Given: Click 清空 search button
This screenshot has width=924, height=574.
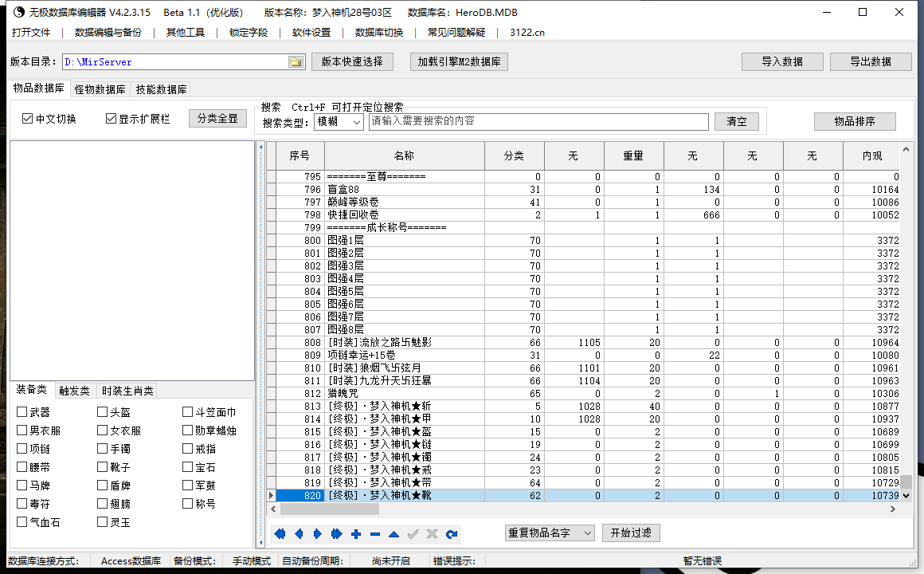Looking at the screenshot, I should (x=737, y=121).
